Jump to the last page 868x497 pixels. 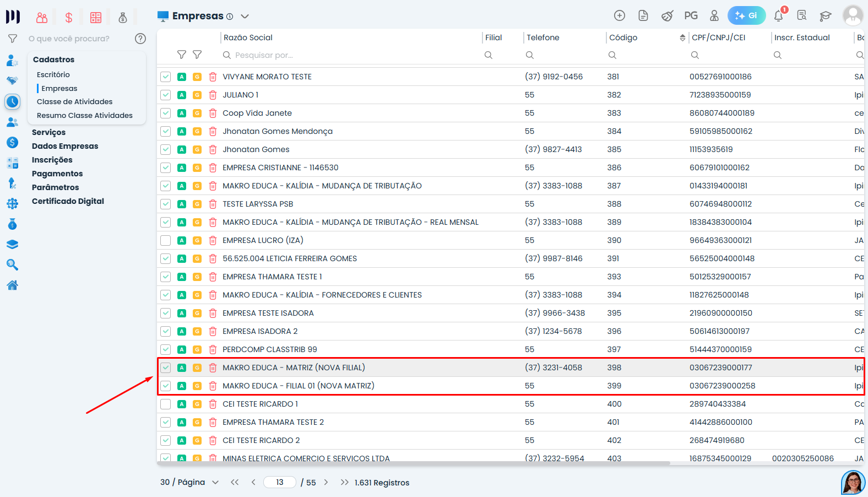click(344, 482)
